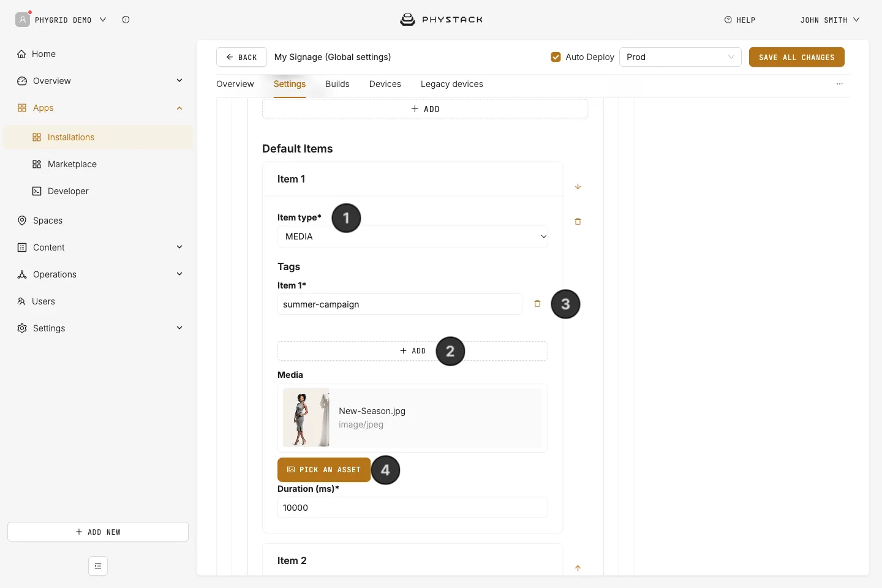
Task: Click the Duration (ms) input field
Action: click(x=413, y=508)
